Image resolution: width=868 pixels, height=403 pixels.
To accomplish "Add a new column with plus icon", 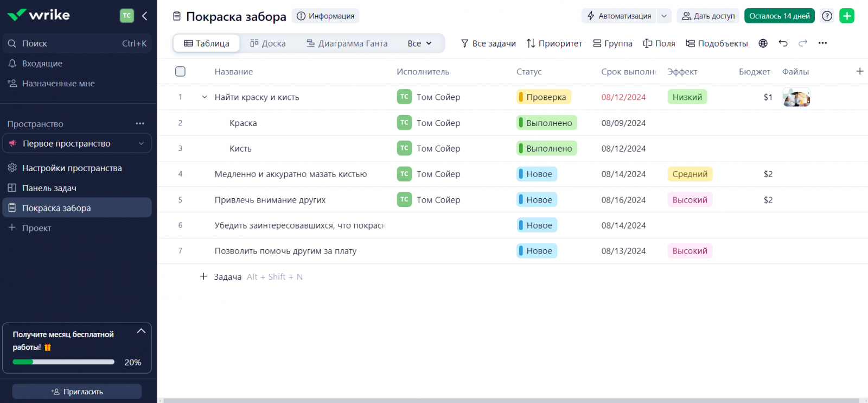I will click(x=859, y=71).
